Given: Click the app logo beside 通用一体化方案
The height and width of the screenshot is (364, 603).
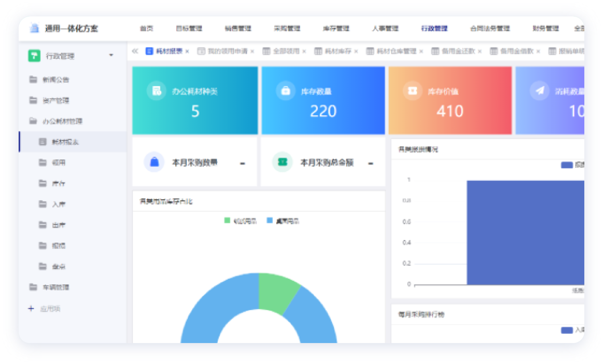Looking at the screenshot, I should pos(34,28).
